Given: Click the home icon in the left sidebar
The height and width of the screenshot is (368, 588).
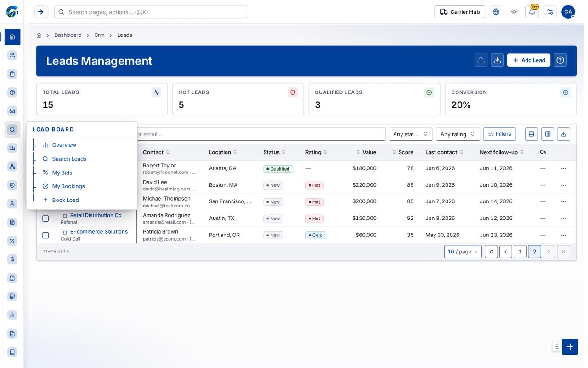Looking at the screenshot, I should [x=12, y=37].
